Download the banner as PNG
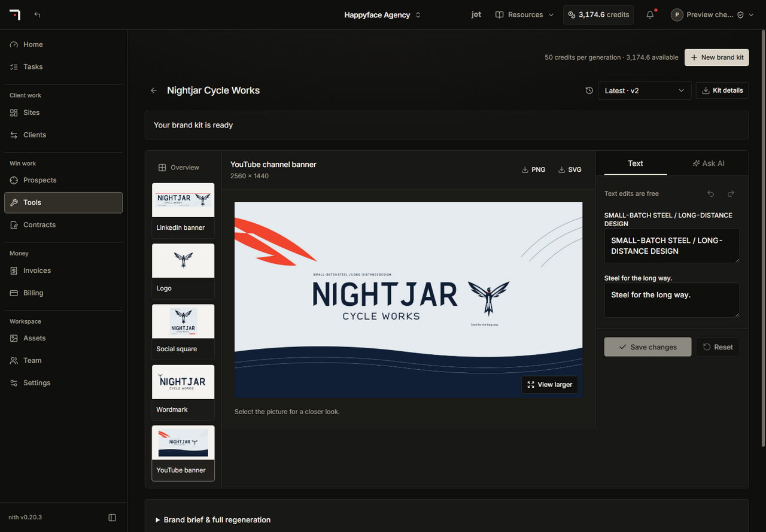Viewport: 766px width, 532px height. (534, 169)
